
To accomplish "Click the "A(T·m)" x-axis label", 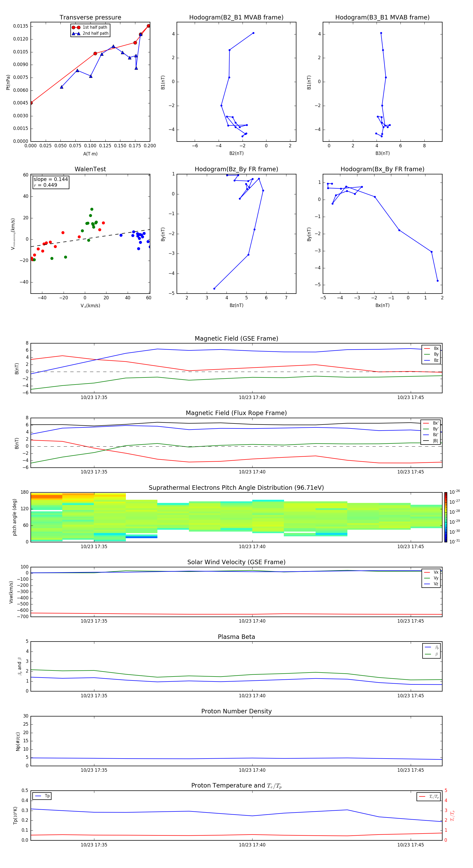I will (x=90, y=154).
